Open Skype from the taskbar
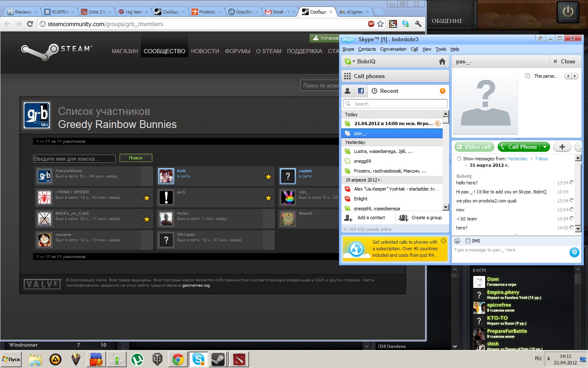588x368 pixels. [198, 359]
